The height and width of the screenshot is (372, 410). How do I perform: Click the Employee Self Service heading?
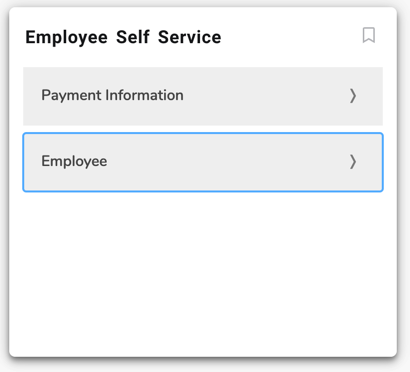(123, 37)
